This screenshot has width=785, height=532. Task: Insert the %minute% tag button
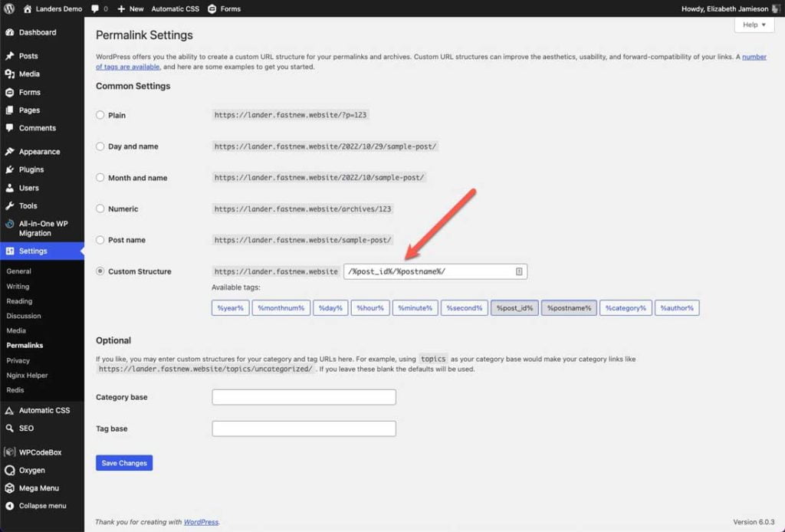tap(415, 308)
